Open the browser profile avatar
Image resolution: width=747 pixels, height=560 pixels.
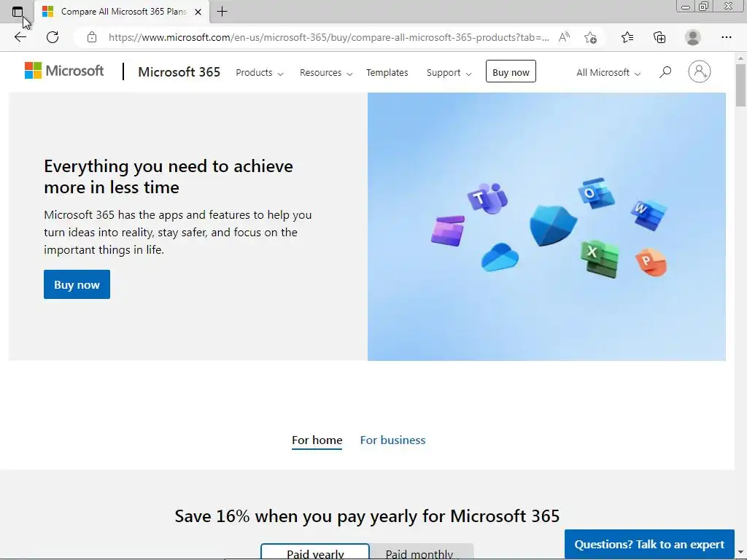coord(693,37)
